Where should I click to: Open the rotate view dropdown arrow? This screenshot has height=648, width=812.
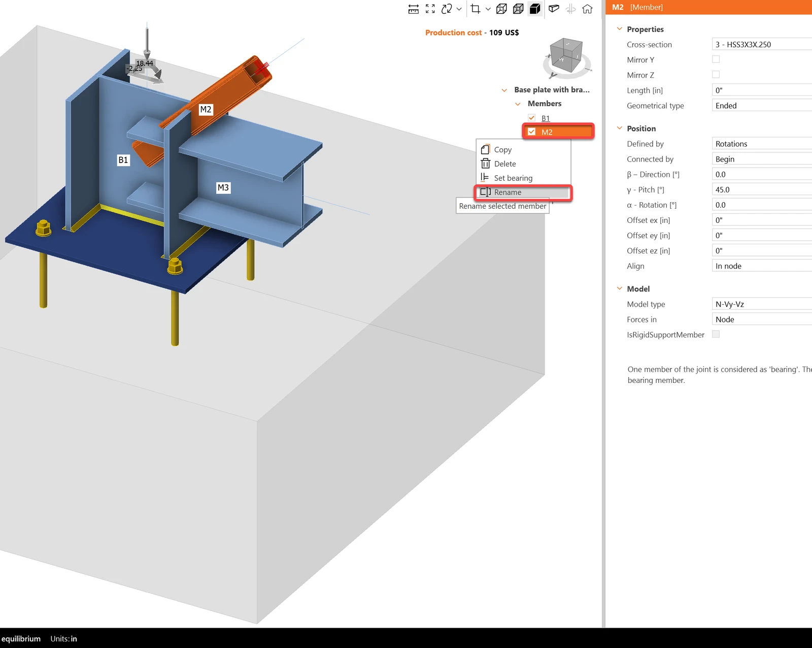(x=459, y=9)
